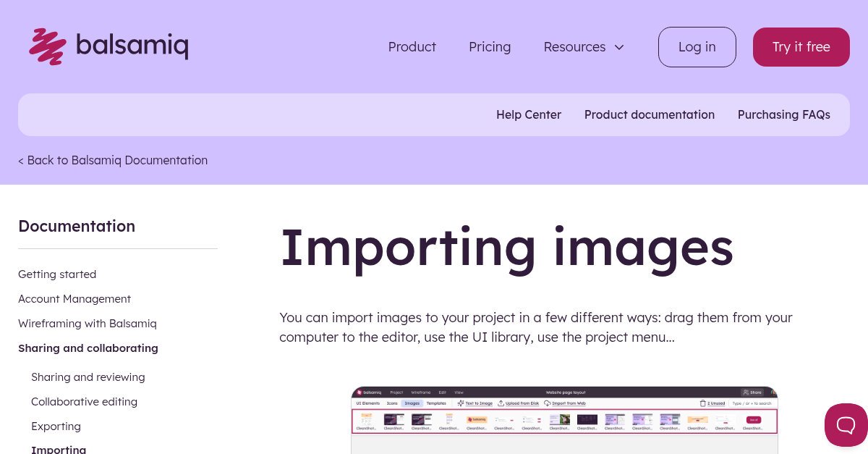Switch to the Icons library tab
This screenshot has height=454, width=868.
tap(392, 403)
